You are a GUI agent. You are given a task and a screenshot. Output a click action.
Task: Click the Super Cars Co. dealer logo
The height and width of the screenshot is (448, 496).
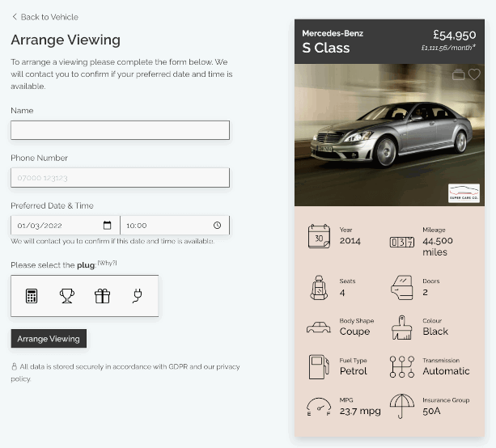(464, 192)
